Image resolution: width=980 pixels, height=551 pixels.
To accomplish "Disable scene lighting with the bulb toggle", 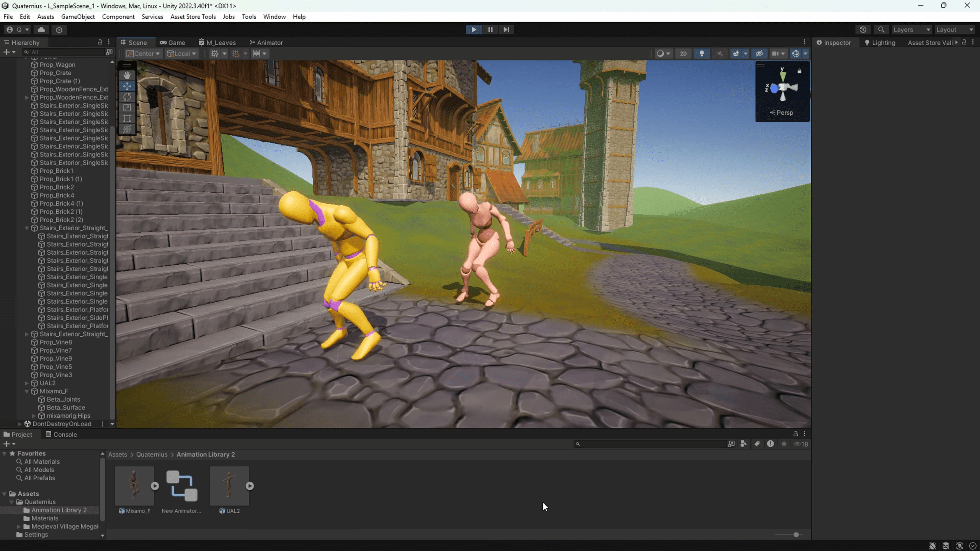I will click(x=702, y=54).
